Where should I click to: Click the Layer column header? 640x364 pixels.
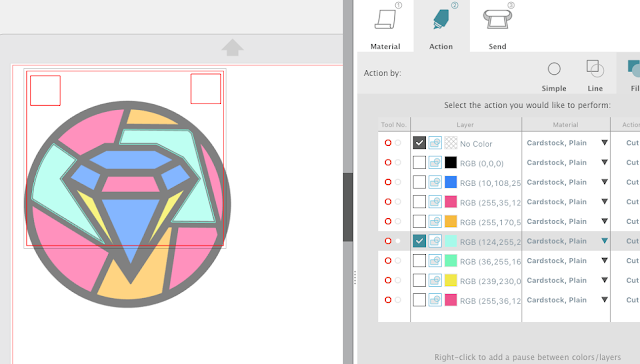pos(466,124)
